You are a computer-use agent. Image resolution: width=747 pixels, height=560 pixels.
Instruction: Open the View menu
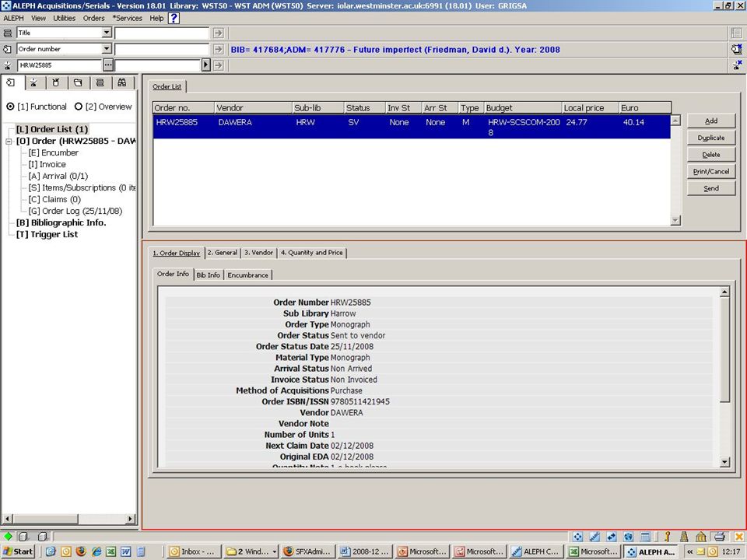tap(39, 18)
